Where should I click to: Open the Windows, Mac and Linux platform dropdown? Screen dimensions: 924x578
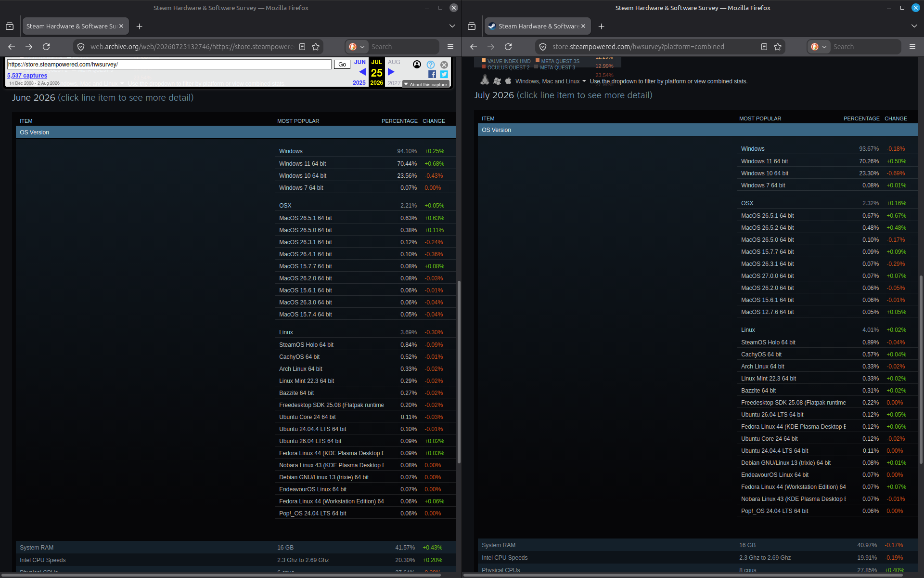(x=551, y=81)
